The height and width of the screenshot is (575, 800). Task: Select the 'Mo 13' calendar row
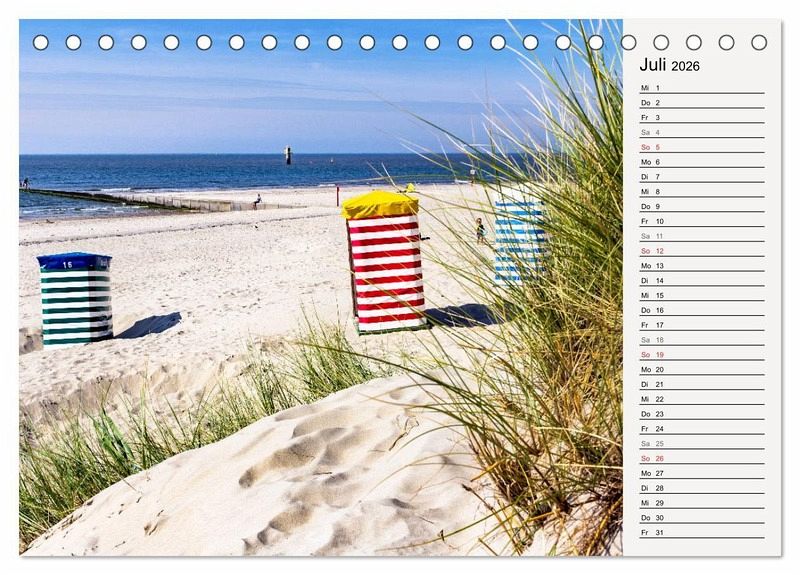click(702, 265)
